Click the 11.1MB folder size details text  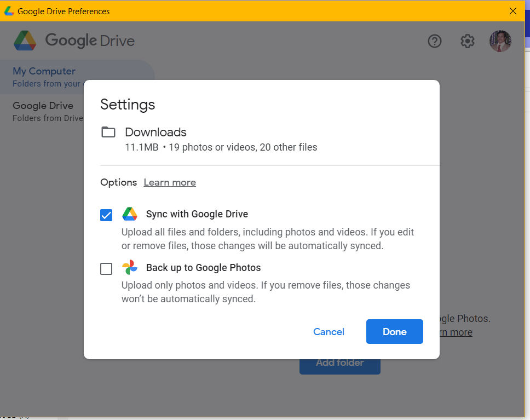tap(221, 147)
